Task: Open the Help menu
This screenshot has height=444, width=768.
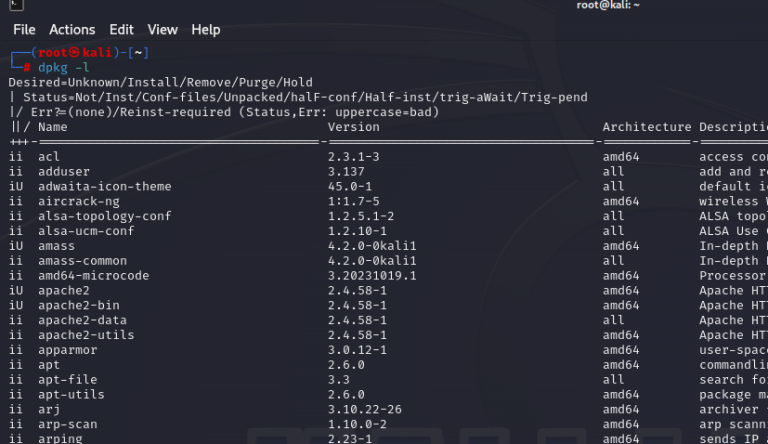Action: click(206, 30)
